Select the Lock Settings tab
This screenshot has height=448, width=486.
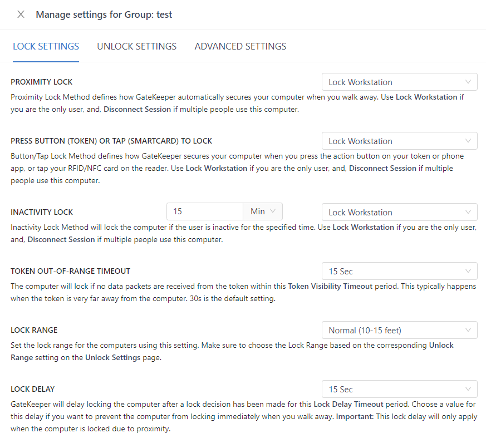click(46, 46)
